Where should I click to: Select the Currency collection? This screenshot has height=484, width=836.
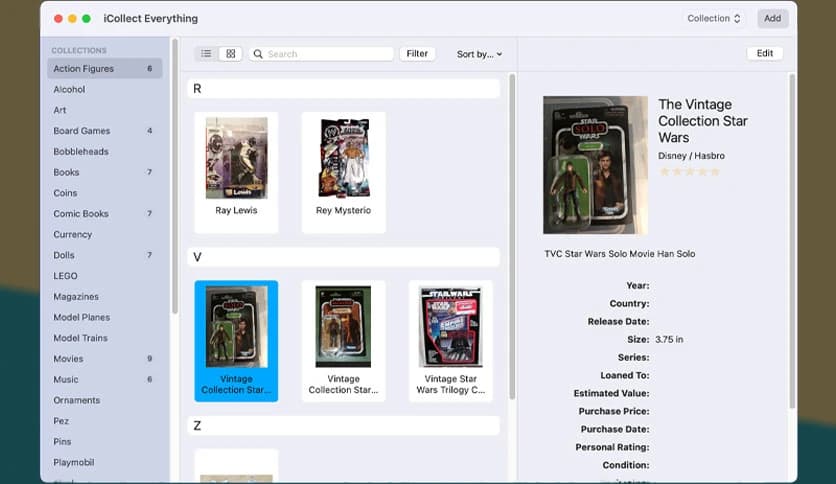[104, 235]
